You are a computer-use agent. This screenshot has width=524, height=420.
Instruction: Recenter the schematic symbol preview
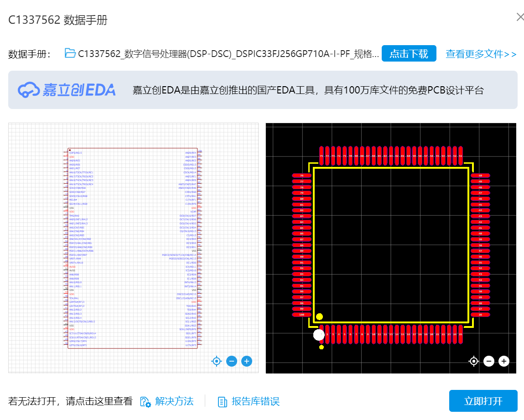tap(217, 361)
